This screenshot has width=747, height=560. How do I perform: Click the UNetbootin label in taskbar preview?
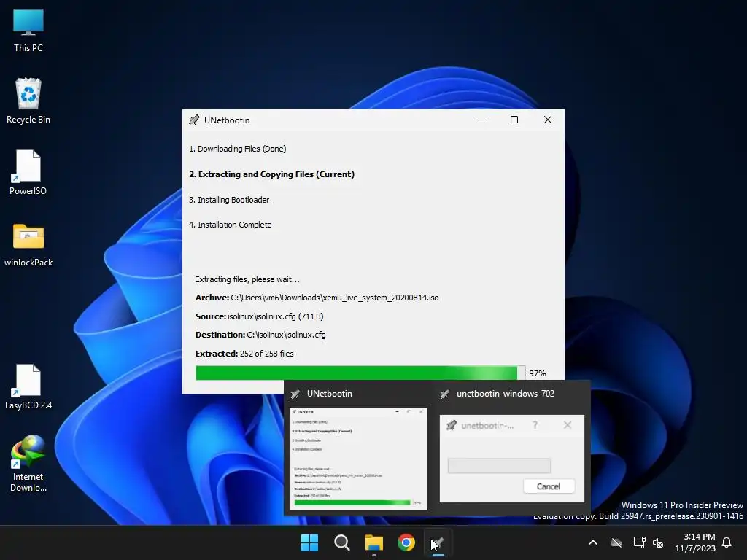click(x=330, y=394)
